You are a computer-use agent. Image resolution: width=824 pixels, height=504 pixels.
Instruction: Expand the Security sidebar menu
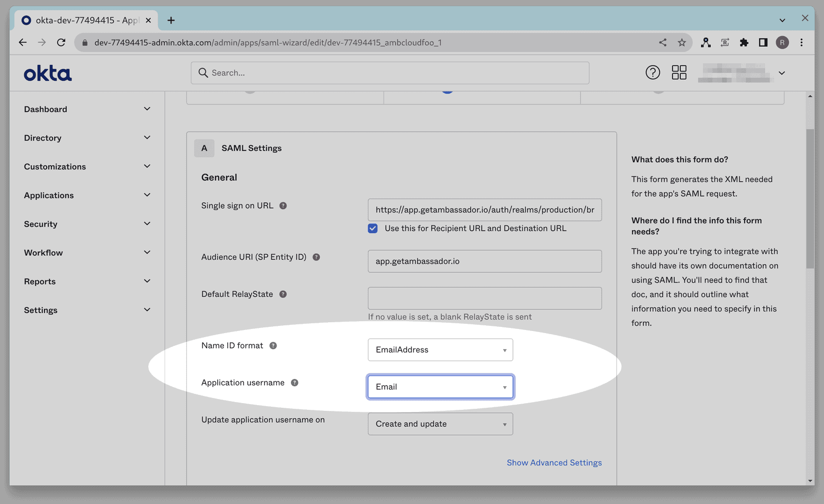[x=87, y=224]
